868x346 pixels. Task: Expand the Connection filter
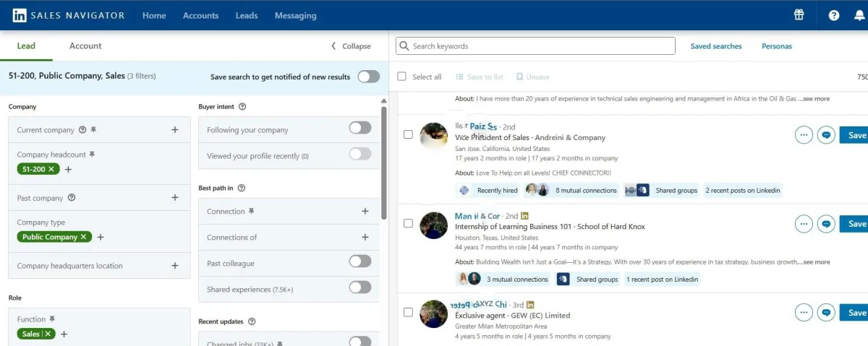click(365, 212)
